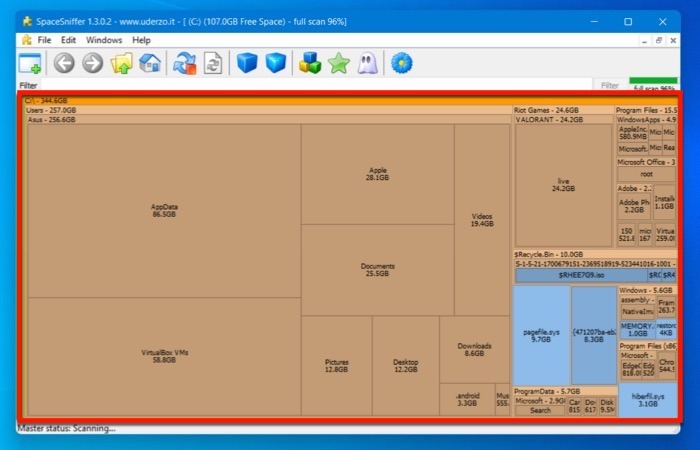Select the .android 3.3GB block
This screenshot has width=700, height=450.
click(467, 400)
